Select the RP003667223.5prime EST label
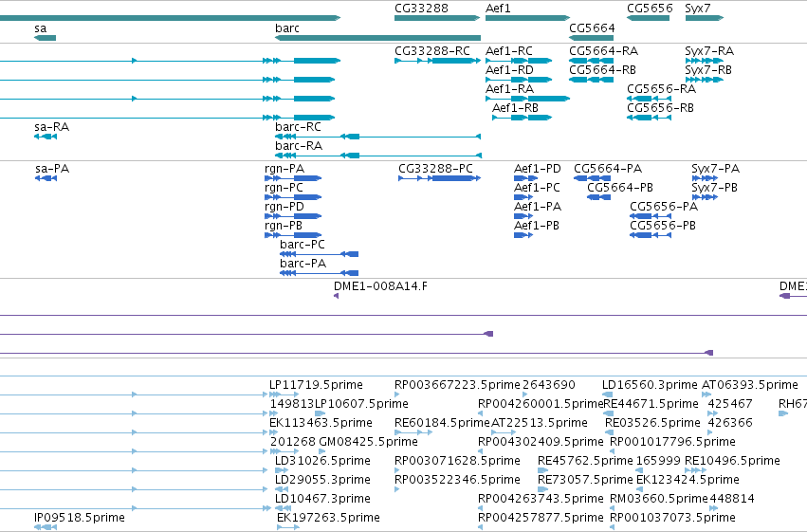This screenshot has height=532, width=807. coord(457,385)
